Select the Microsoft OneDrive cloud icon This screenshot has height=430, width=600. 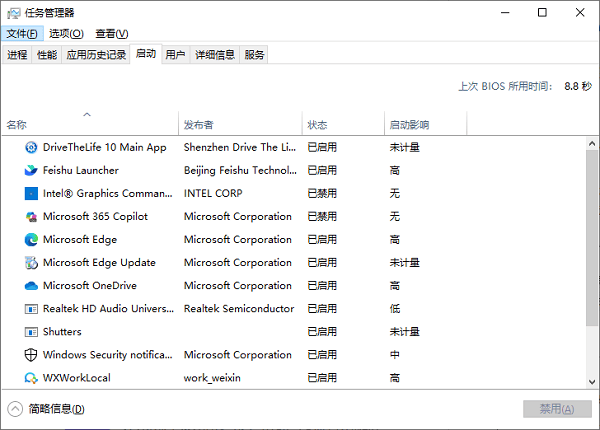tap(31, 286)
